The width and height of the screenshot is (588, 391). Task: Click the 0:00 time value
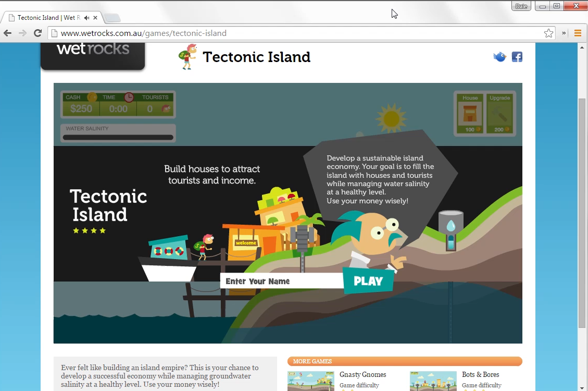point(118,109)
